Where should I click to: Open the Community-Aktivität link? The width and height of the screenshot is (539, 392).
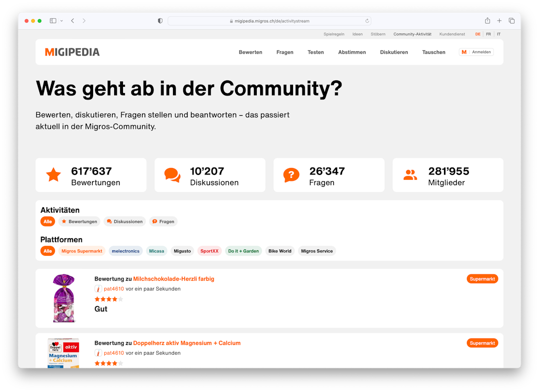point(413,34)
